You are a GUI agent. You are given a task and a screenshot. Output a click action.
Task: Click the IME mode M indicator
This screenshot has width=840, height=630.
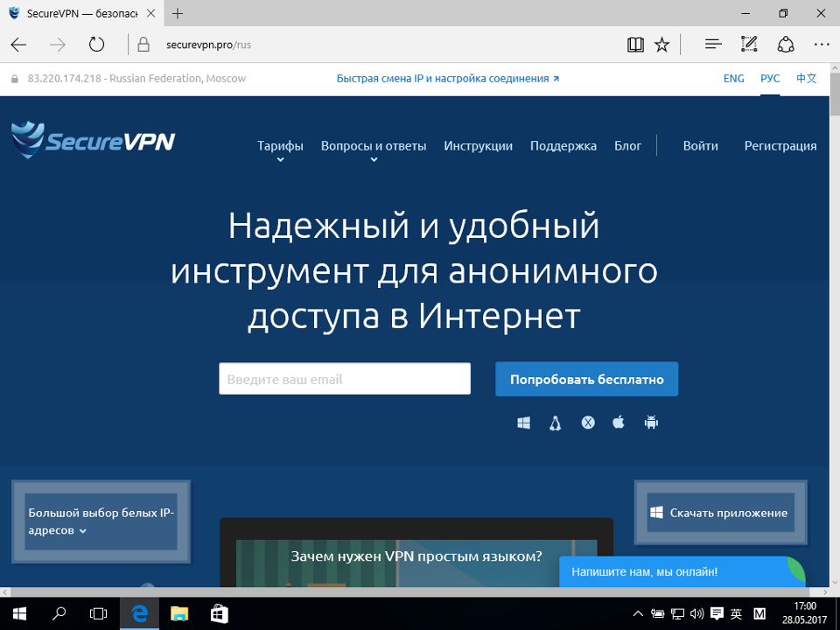pos(759,614)
